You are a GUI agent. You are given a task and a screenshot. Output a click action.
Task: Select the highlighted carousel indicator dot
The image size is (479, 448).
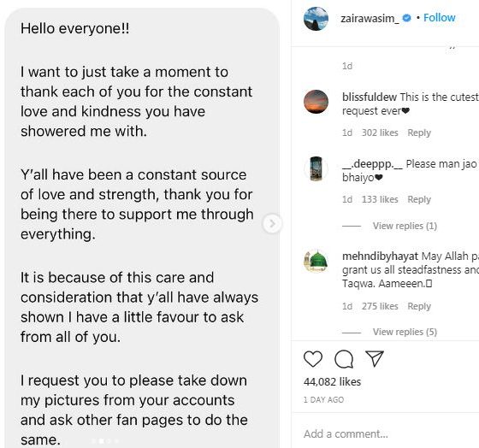102,440
